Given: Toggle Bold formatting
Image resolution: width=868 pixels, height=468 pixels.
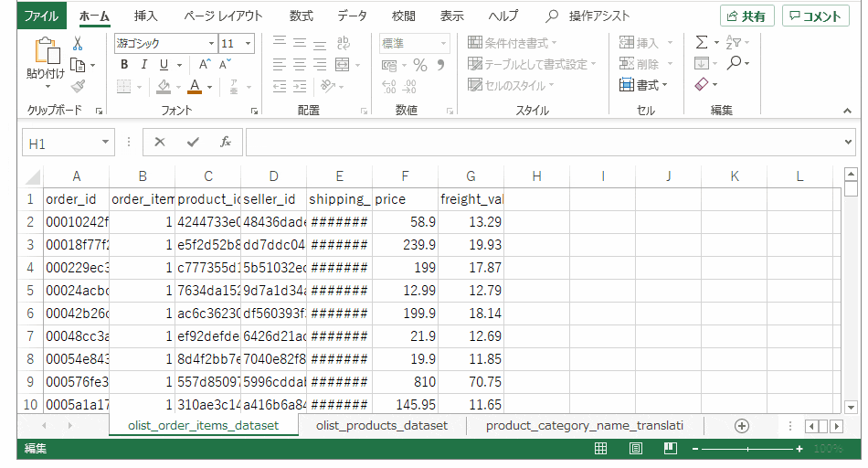Looking at the screenshot, I should click(124, 65).
